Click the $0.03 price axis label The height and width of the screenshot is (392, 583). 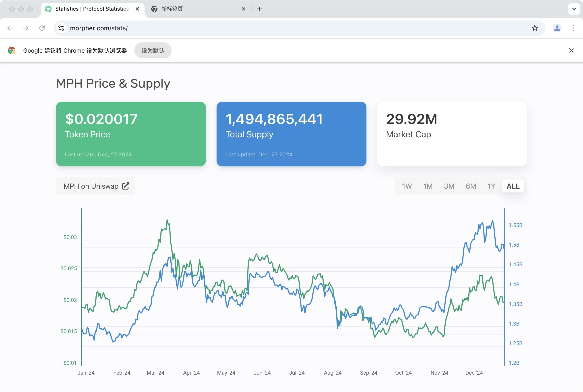(x=70, y=237)
